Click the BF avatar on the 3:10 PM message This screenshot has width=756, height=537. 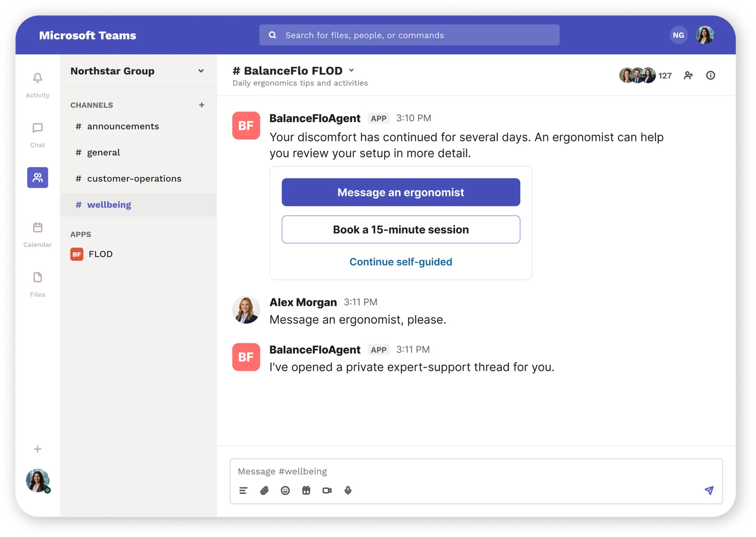pyautogui.click(x=246, y=126)
